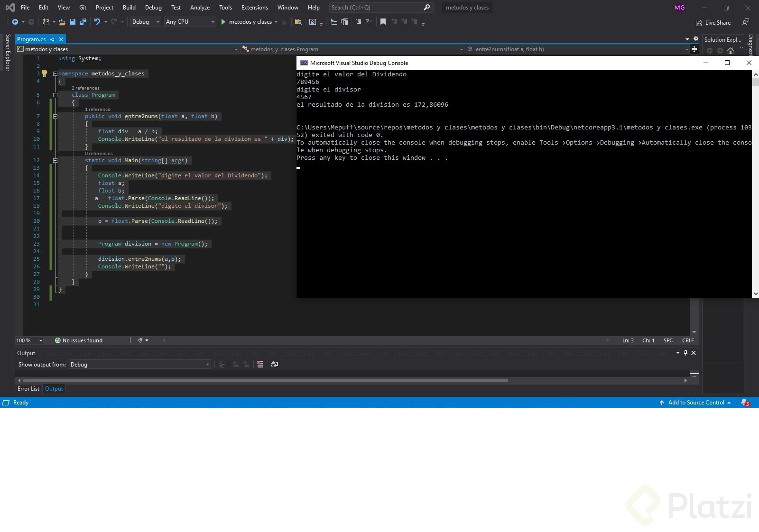This screenshot has height=532, width=759.
Task: Click the editor settings gear icon
Action: (x=696, y=39)
